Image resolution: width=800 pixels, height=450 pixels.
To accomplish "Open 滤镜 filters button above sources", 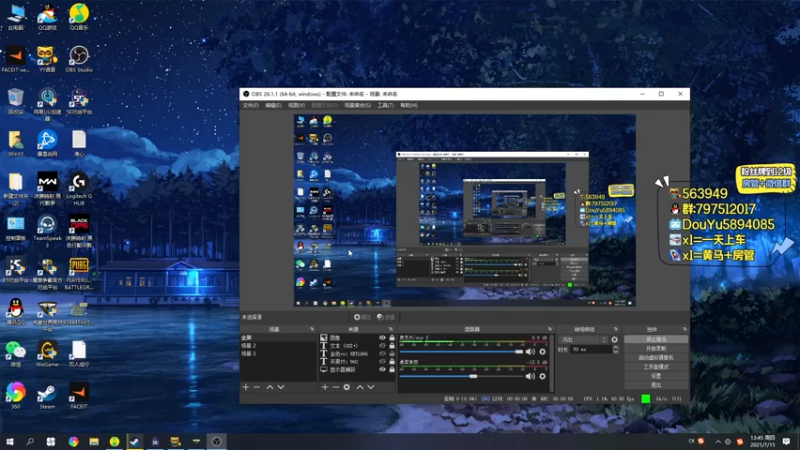I will tap(386, 317).
